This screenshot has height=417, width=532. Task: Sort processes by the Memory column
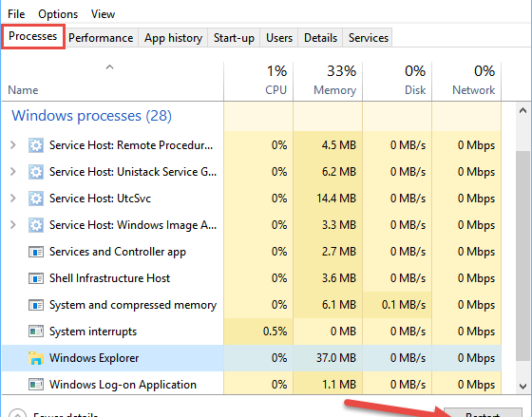[x=328, y=82]
